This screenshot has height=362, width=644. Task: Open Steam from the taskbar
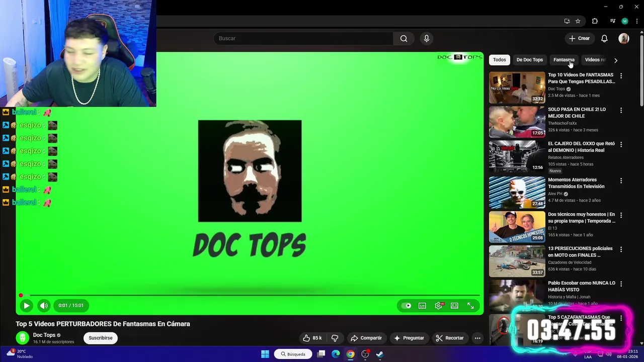[x=379, y=354]
